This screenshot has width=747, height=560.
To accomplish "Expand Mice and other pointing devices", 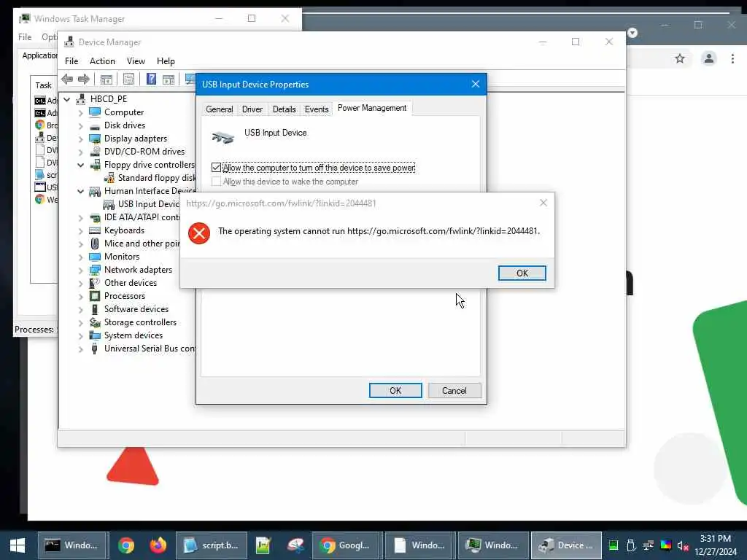I will (80, 244).
